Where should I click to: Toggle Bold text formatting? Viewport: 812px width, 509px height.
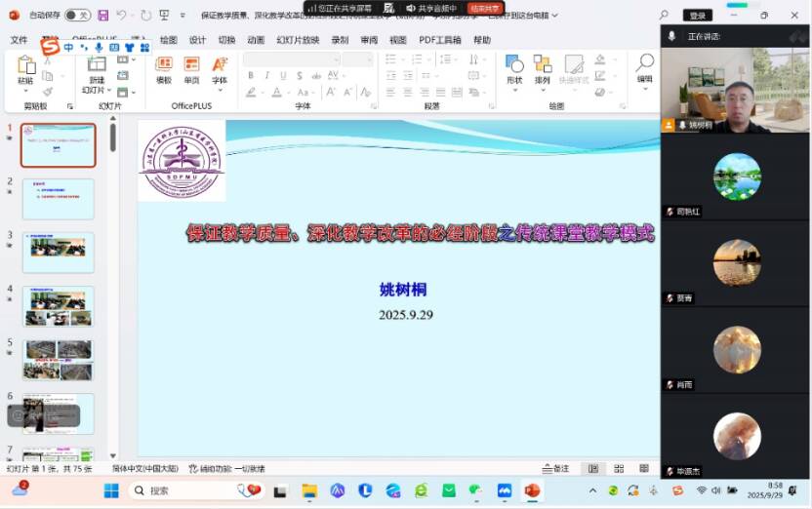click(x=251, y=76)
